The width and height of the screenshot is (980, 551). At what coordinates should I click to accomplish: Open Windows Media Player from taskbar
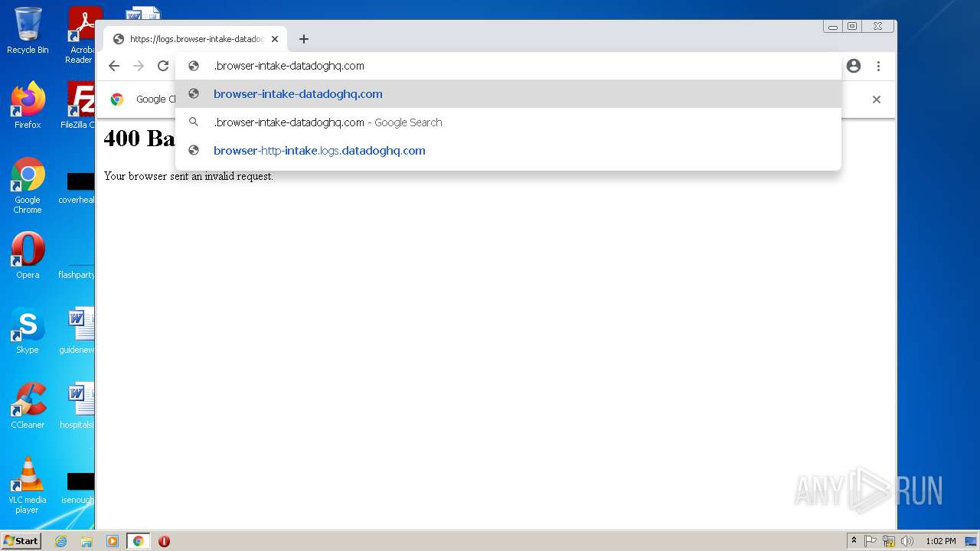coord(113,541)
